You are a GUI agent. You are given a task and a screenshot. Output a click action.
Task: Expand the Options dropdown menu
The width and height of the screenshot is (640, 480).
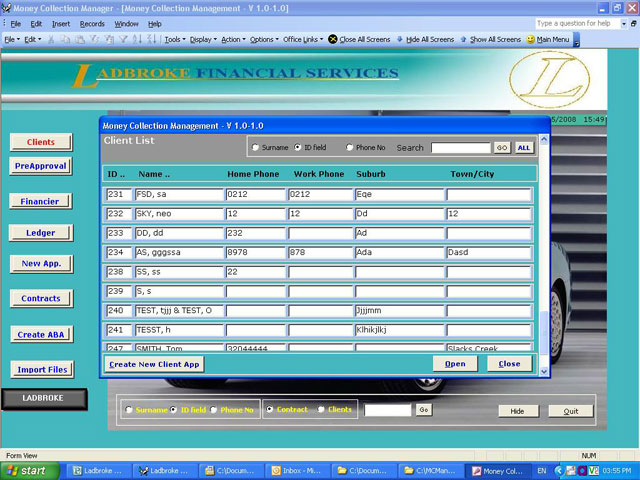[264, 40]
